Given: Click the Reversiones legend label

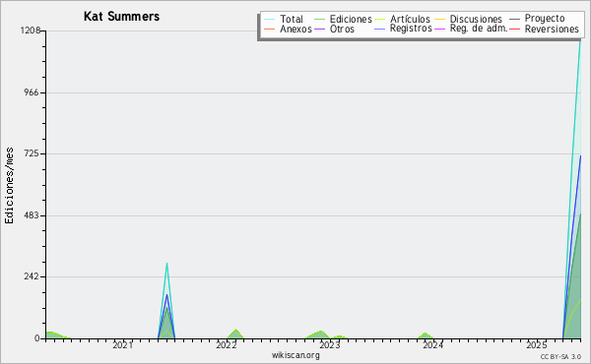Looking at the screenshot, I should 552,29.
